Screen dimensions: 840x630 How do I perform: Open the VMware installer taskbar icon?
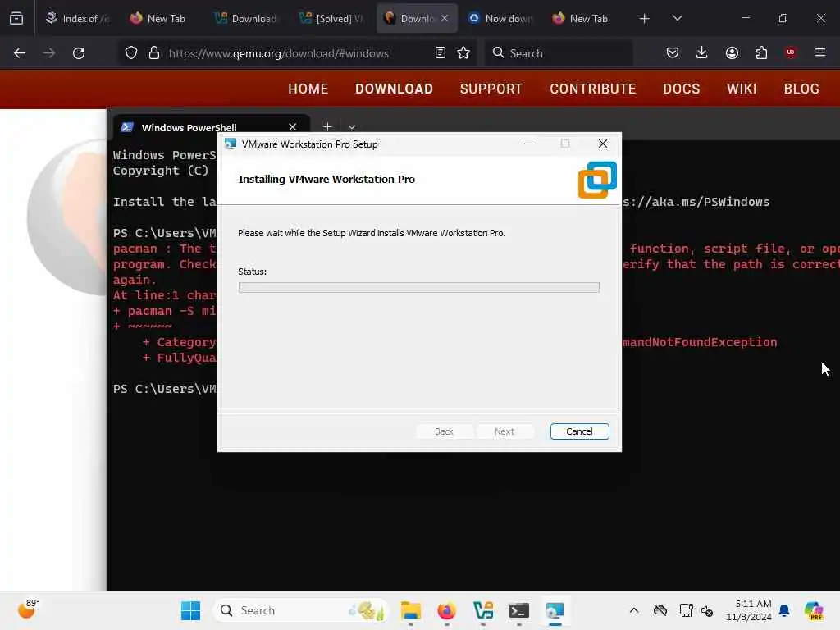pos(555,610)
